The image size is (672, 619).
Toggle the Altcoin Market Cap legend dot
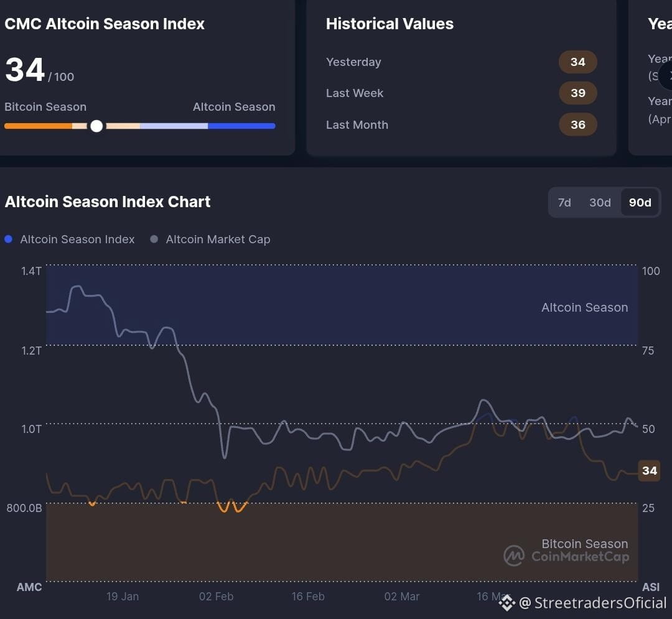(154, 239)
